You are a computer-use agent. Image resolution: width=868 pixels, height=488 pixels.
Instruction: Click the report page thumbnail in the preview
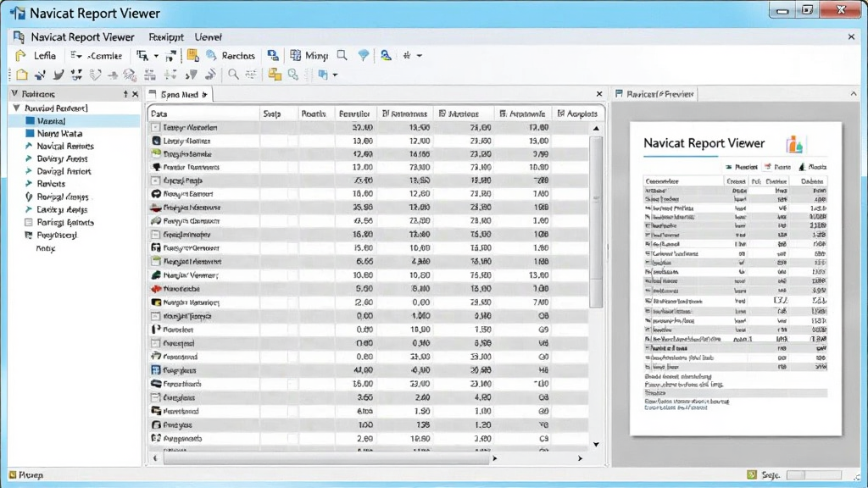coord(736,278)
